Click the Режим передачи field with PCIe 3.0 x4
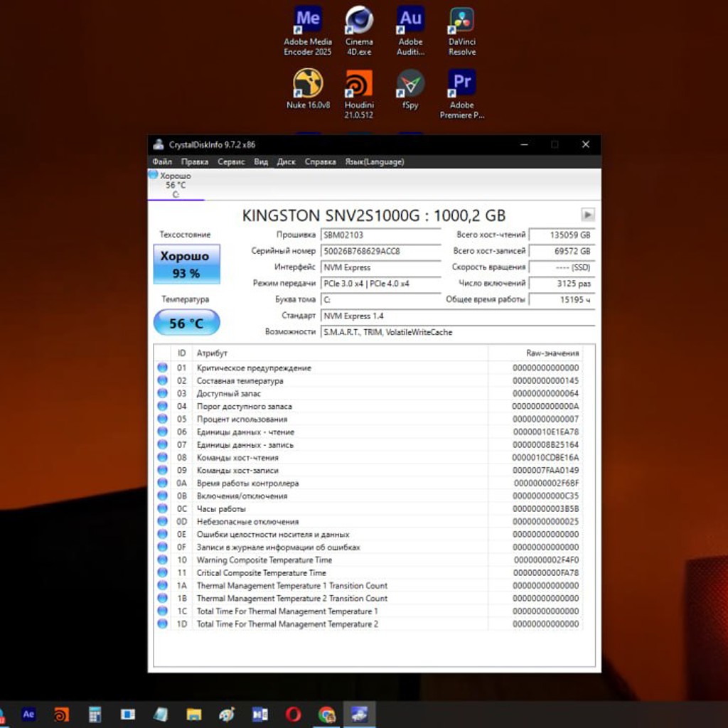Screen dimensions: 728x728 (380, 284)
